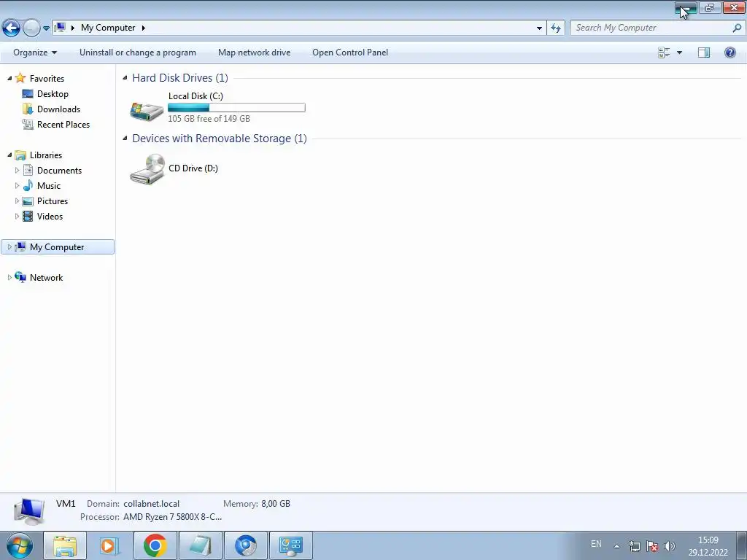This screenshot has height=560, width=747.
Task: Select the Documents library
Action: click(x=59, y=171)
